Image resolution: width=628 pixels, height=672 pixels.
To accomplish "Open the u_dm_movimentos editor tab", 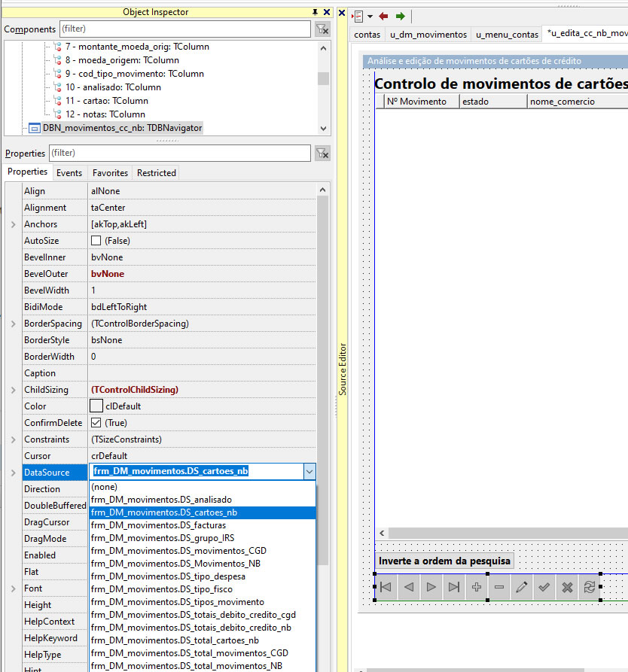I will (x=428, y=35).
